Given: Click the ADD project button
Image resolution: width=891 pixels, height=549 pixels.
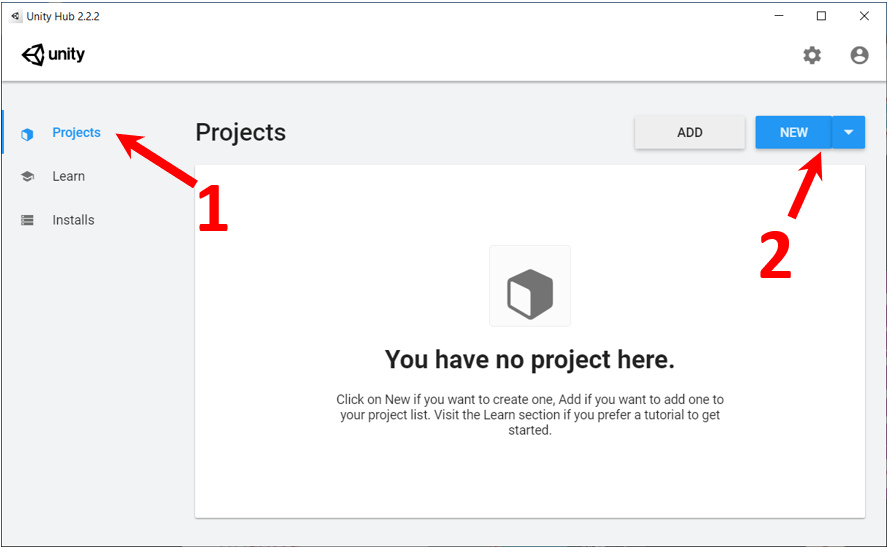Looking at the screenshot, I should pyautogui.click(x=690, y=132).
